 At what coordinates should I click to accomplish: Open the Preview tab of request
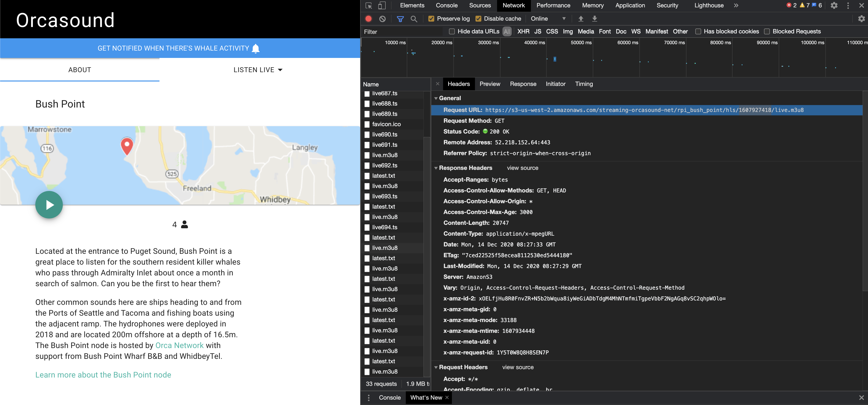[490, 84]
